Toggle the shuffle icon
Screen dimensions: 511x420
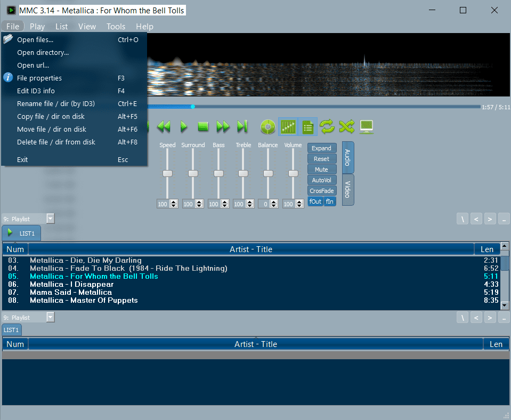[347, 126]
